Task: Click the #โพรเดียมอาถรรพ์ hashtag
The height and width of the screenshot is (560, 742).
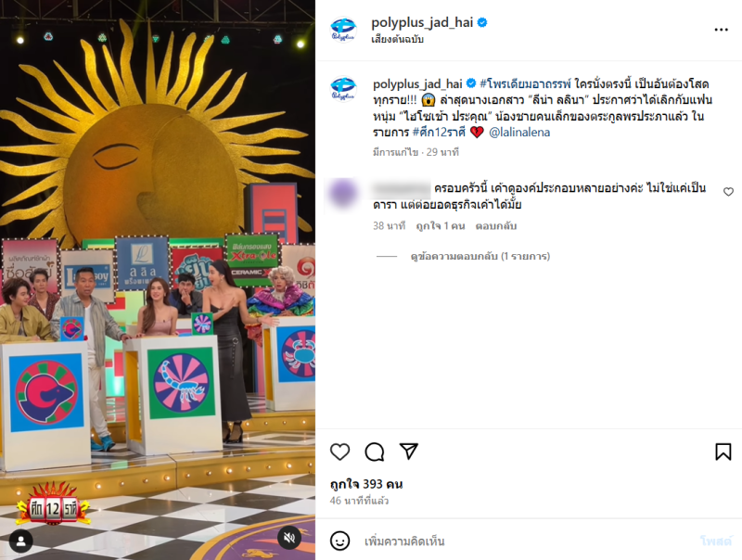Action: point(525,83)
